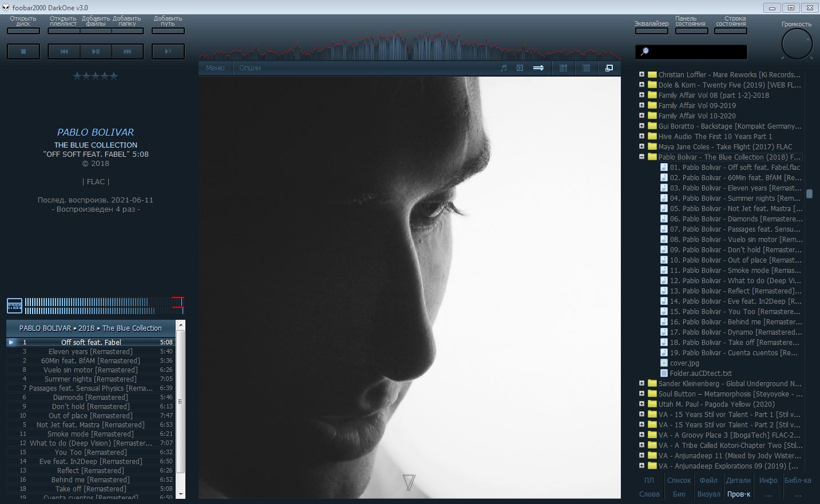820x504 pixels.
Task: Click file icon of 01. Off soft feat. Fabel.flac
Action: point(664,167)
